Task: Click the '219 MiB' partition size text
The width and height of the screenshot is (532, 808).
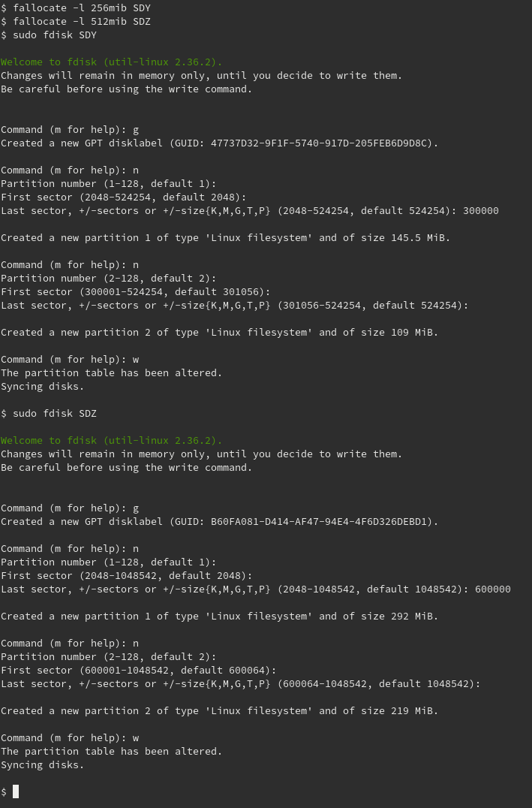Action: pyautogui.click(x=411, y=710)
